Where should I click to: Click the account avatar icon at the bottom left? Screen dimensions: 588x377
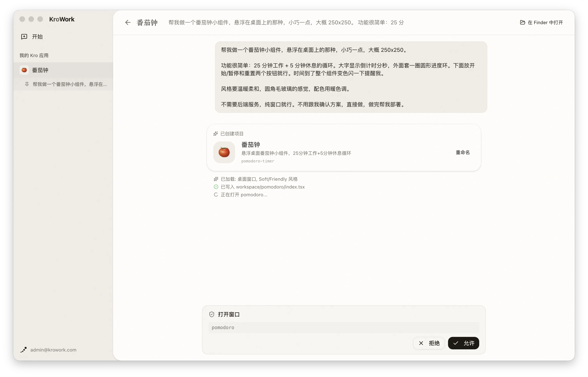click(x=24, y=350)
